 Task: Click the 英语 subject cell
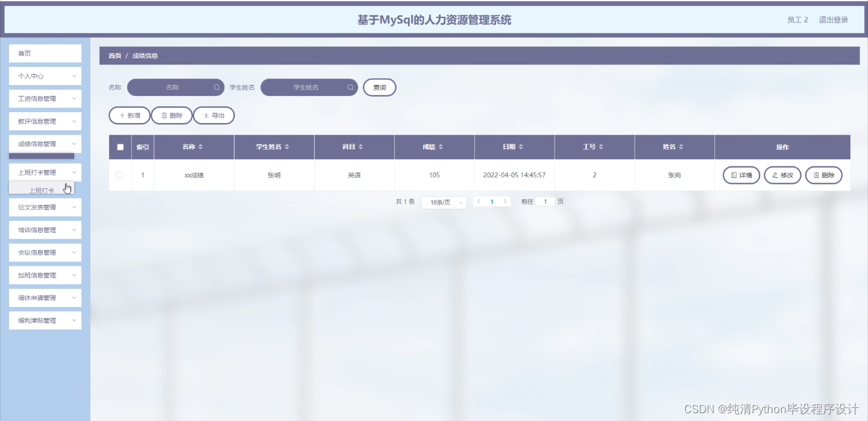(354, 176)
